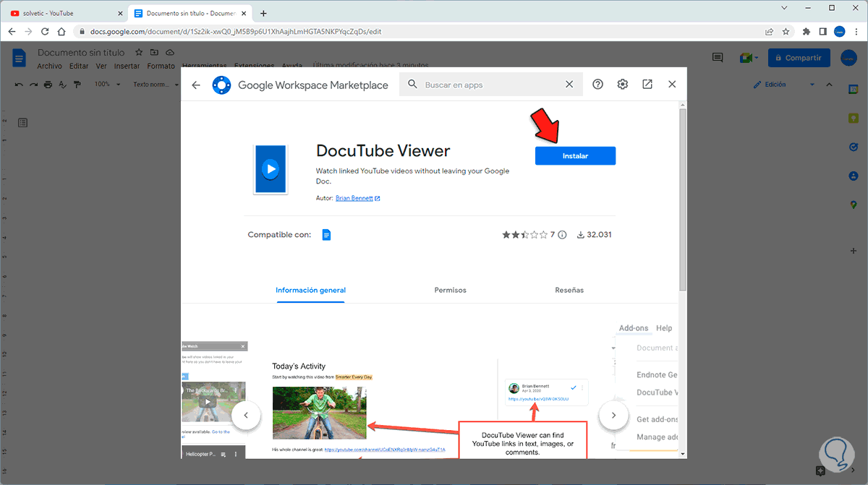
Task: Switch to the Permisos tab
Action: click(450, 290)
